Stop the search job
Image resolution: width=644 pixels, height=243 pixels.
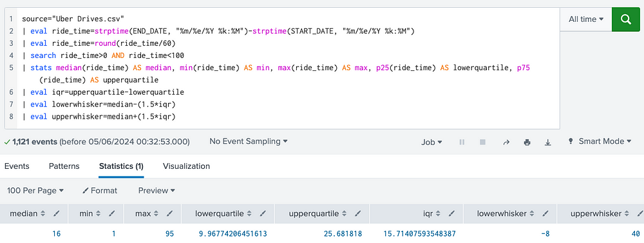pos(482,142)
